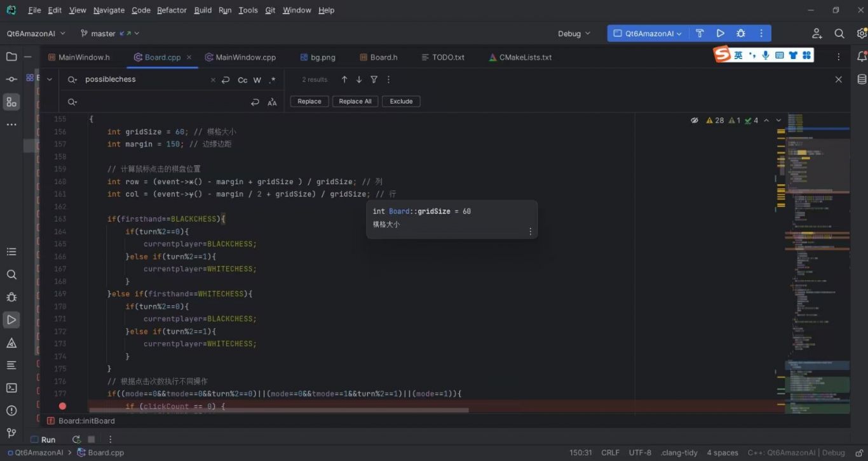Viewport: 868px width, 461px height.
Task: Switch to the MainWindow.h tab
Action: (x=78, y=57)
